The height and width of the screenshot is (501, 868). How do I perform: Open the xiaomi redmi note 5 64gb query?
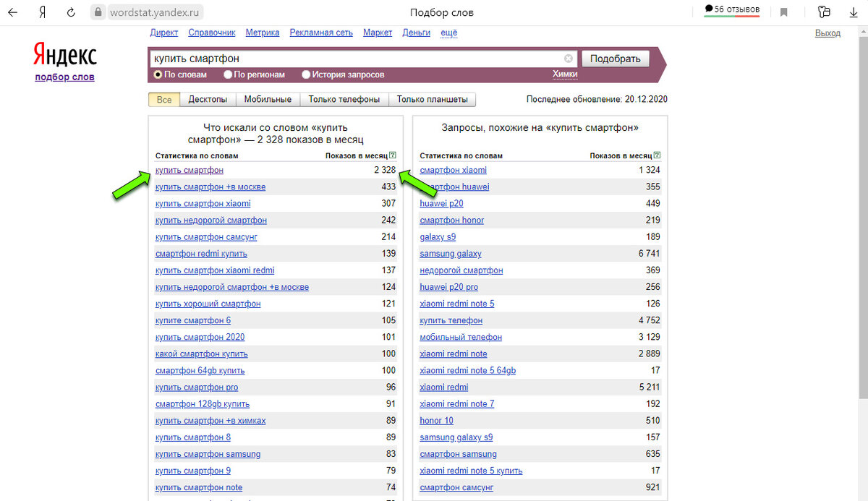click(467, 371)
